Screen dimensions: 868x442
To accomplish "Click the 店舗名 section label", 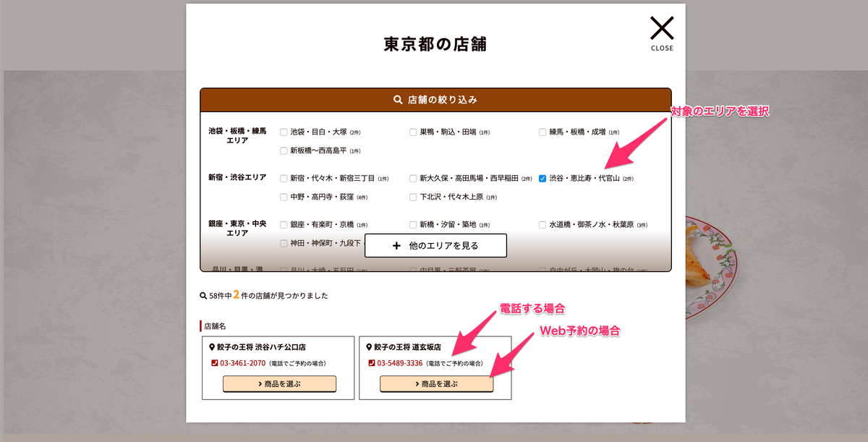I will pyautogui.click(x=215, y=326).
